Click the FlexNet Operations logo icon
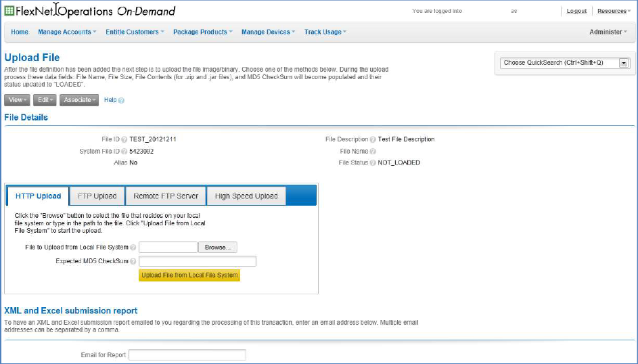The height and width of the screenshot is (364, 638). click(9, 11)
